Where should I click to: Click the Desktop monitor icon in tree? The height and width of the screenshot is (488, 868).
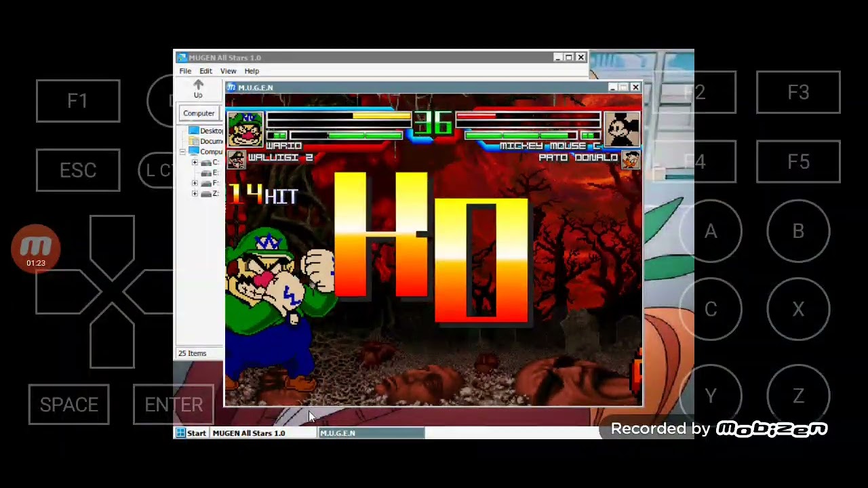click(x=194, y=131)
